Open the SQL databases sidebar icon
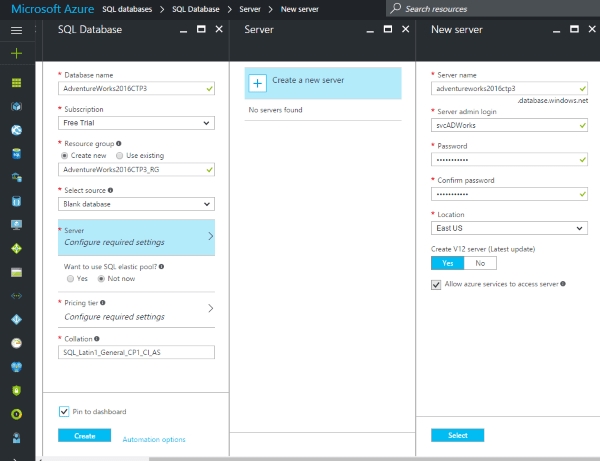 [16, 153]
